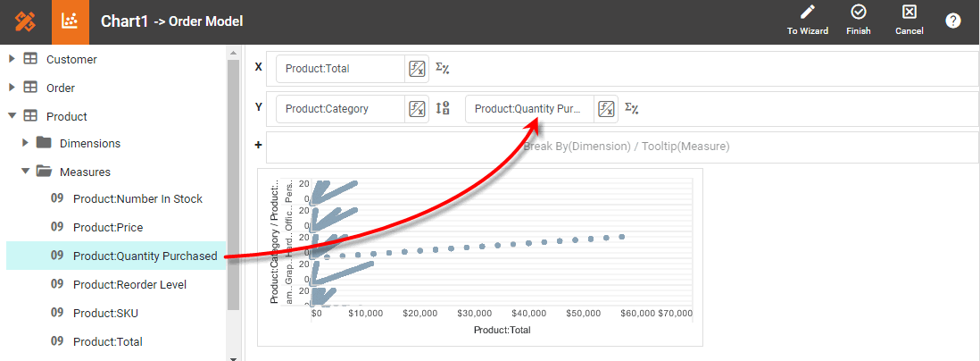This screenshot has width=980, height=361.
Task: Expand the Customer table node
Action: pyautogui.click(x=12, y=60)
